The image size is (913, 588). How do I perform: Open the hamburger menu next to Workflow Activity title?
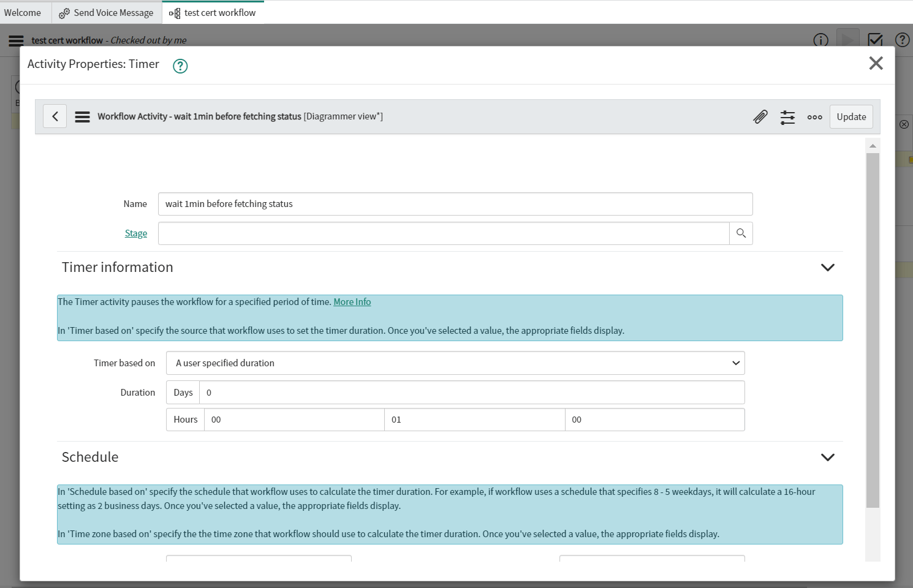click(x=82, y=116)
